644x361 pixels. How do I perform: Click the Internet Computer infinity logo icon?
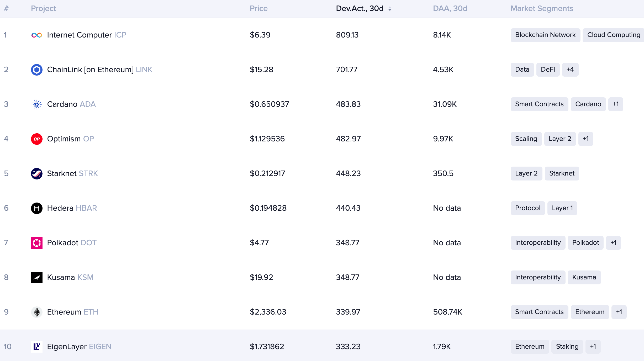[37, 35]
